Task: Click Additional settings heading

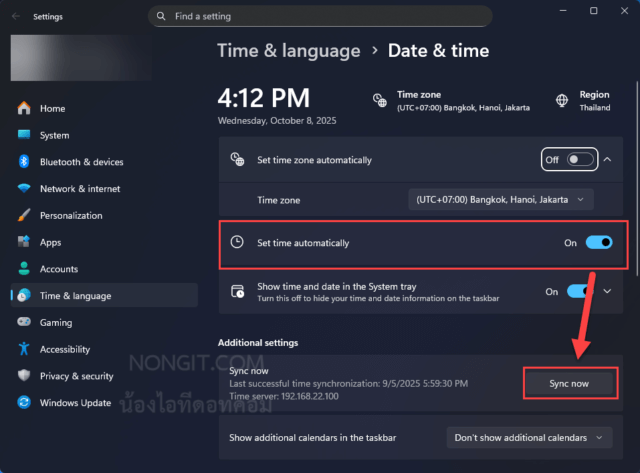Action: [x=258, y=342]
